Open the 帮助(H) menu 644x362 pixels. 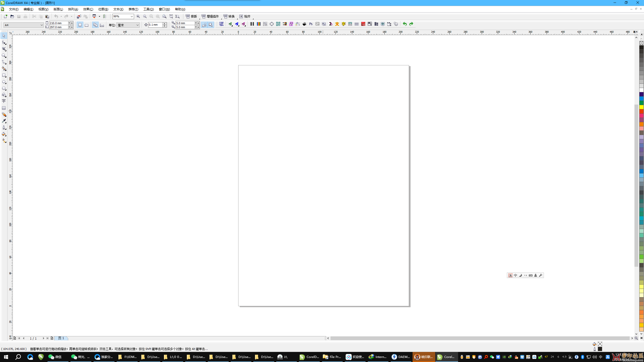180,9
